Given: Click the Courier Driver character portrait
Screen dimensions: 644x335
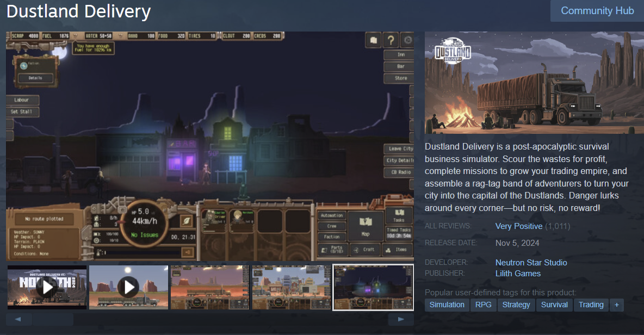Looking at the screenshot, I should coord(214,221).
